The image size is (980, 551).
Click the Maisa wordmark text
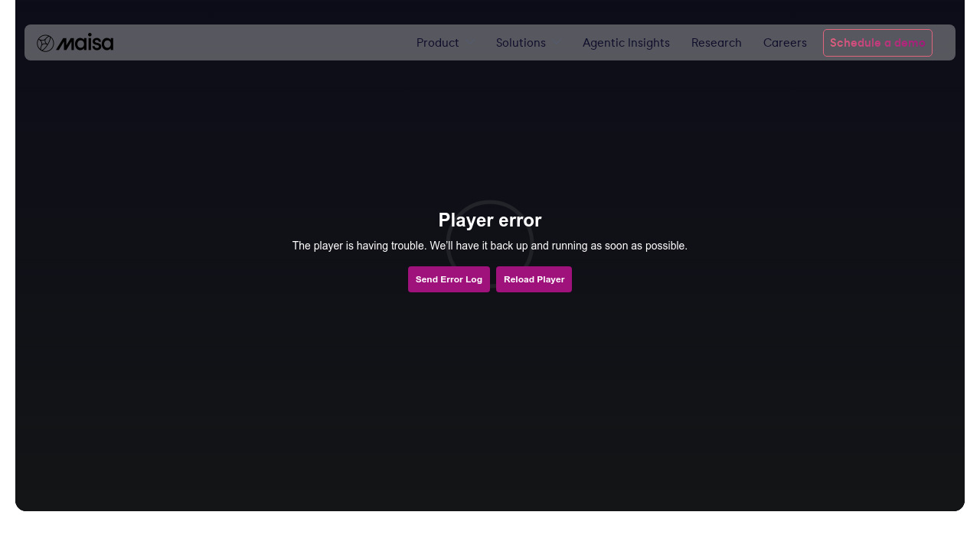click(x=85, y=43)
